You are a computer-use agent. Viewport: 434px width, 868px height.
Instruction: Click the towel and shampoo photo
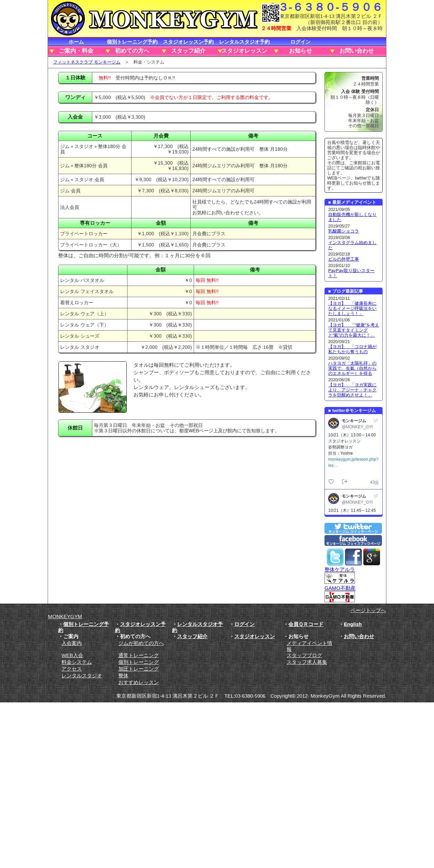tap(93, 387)
